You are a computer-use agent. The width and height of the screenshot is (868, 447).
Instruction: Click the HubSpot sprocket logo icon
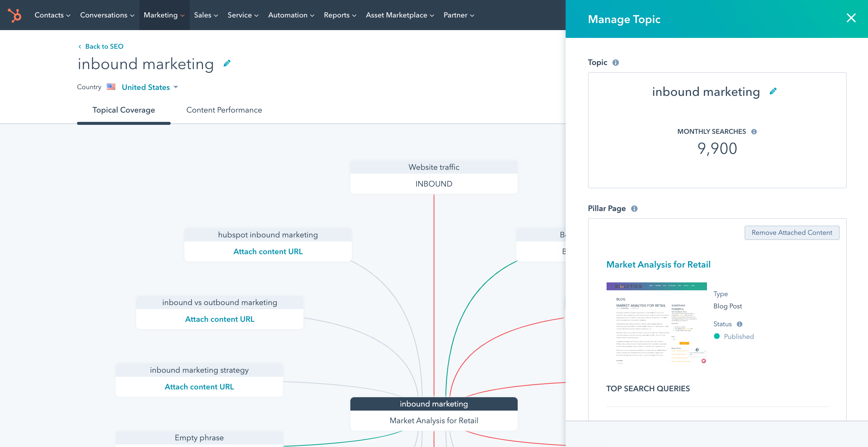15,15
